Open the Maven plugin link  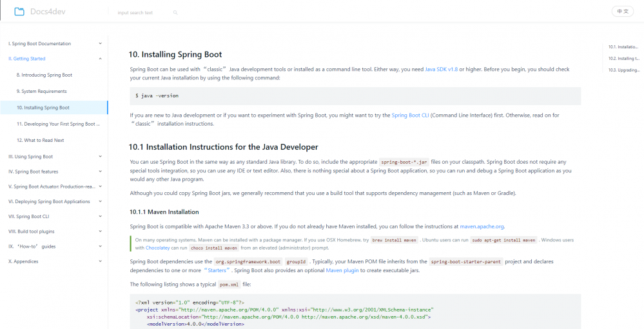pyautogui.click(x=342, y=270)
